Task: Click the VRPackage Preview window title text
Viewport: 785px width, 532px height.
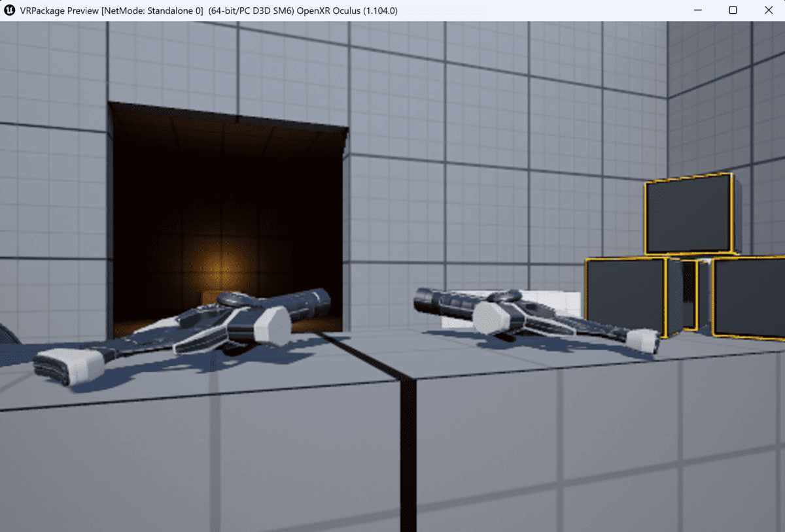Action: tap(209, 10)
